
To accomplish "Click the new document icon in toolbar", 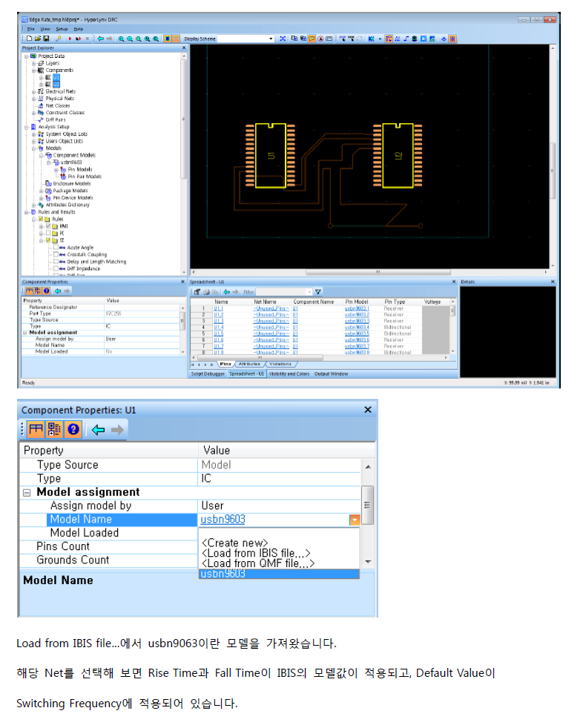I will point(29,38).
